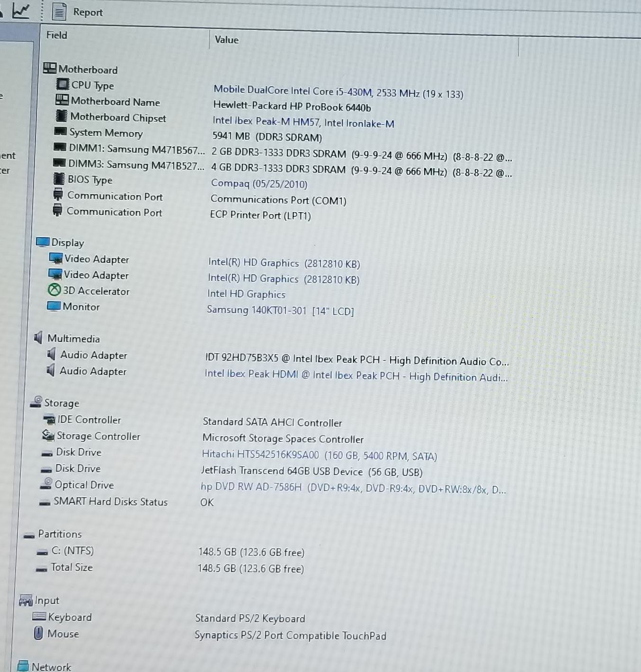The image size is (641, 672).
Task: Click the Multimedia speaker icon
Action: click(x=38, y=338)
